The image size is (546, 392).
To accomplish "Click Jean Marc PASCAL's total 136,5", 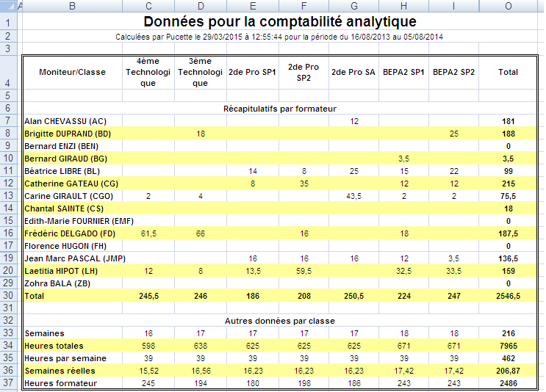I will [508, 258].
